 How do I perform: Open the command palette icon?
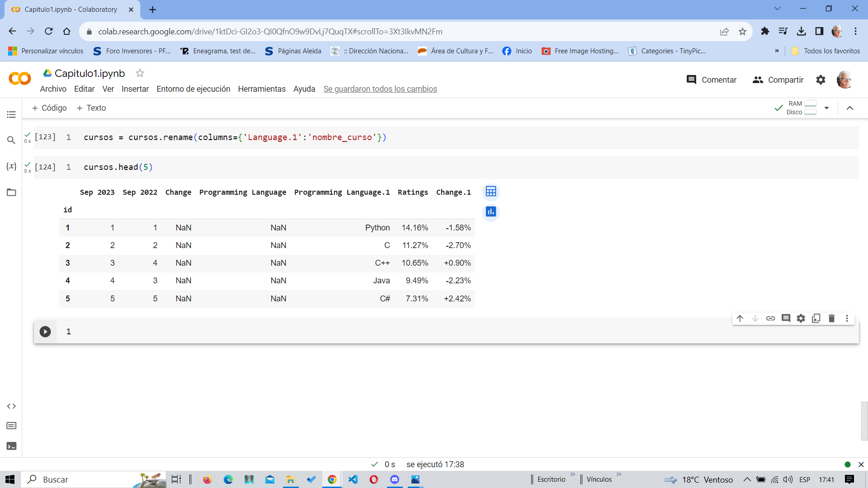[x=11, y=426]
